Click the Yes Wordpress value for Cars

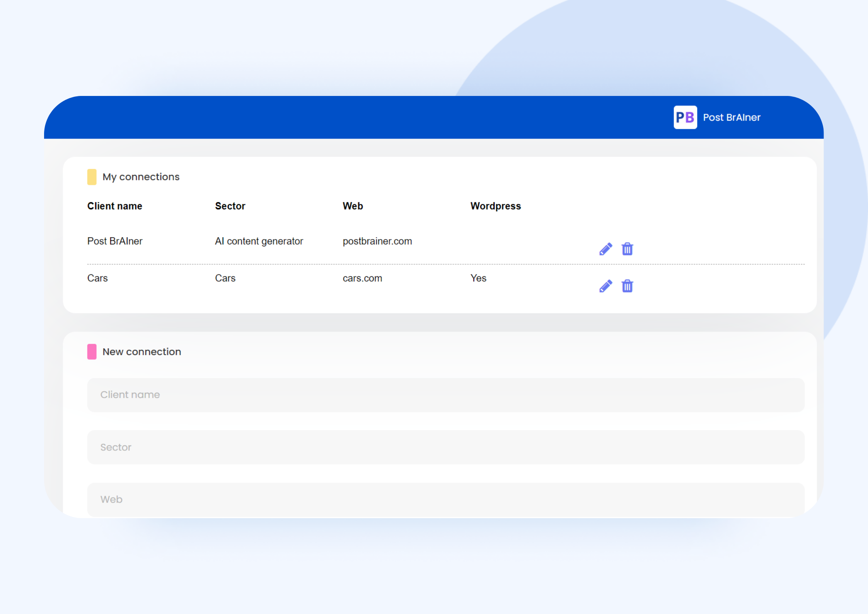(478, 278)
